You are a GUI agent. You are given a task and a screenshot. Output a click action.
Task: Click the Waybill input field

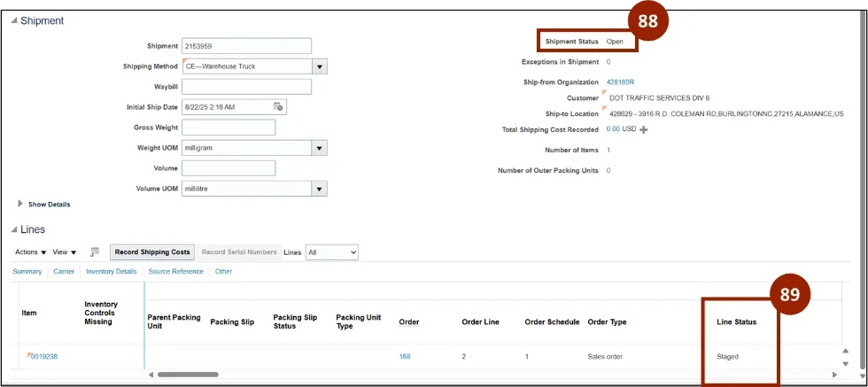246,87
